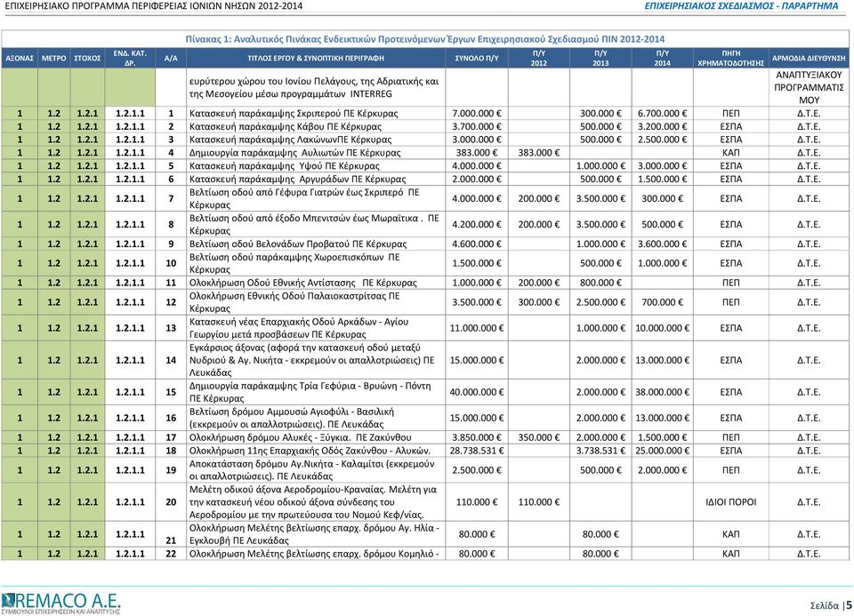Click the 'Π/Υ 2014' column header

pyautogui.click(x=662, y=59)
